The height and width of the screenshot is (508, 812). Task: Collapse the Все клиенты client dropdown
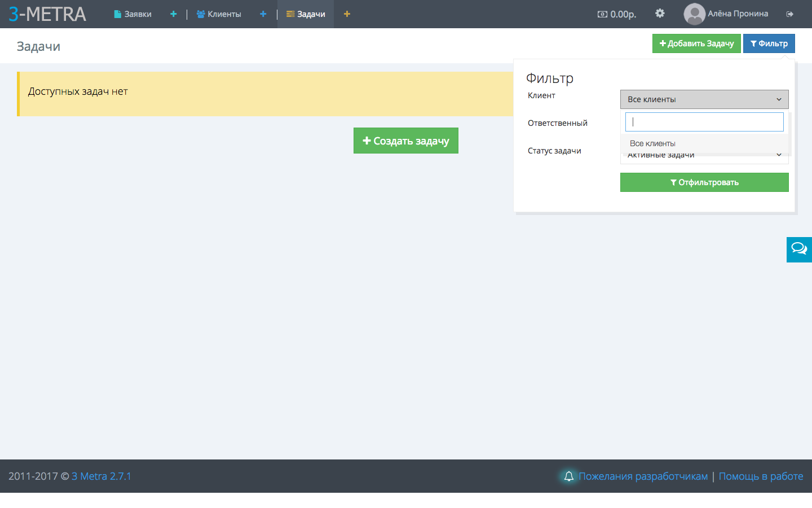704,99
